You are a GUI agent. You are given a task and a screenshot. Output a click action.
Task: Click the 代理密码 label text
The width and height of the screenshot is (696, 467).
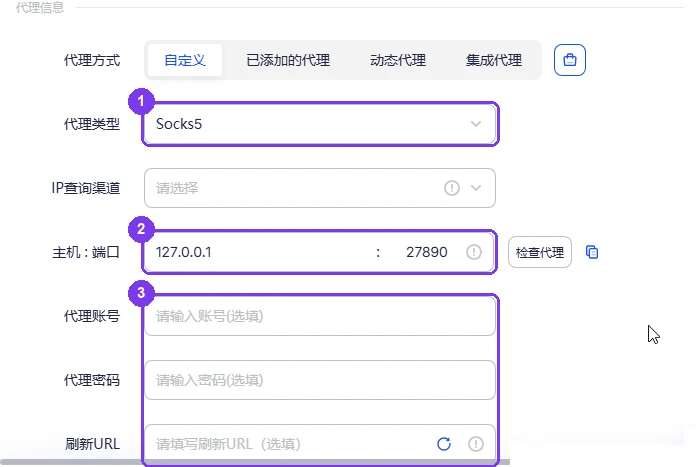(x=92, y=380)
